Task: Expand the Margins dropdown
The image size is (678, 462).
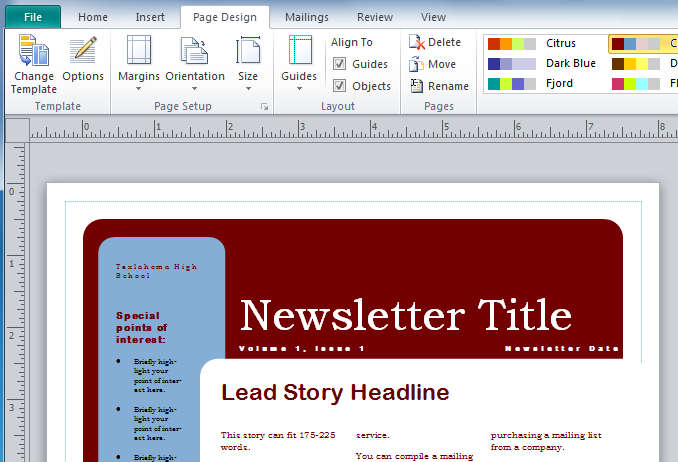Action: 138,88
